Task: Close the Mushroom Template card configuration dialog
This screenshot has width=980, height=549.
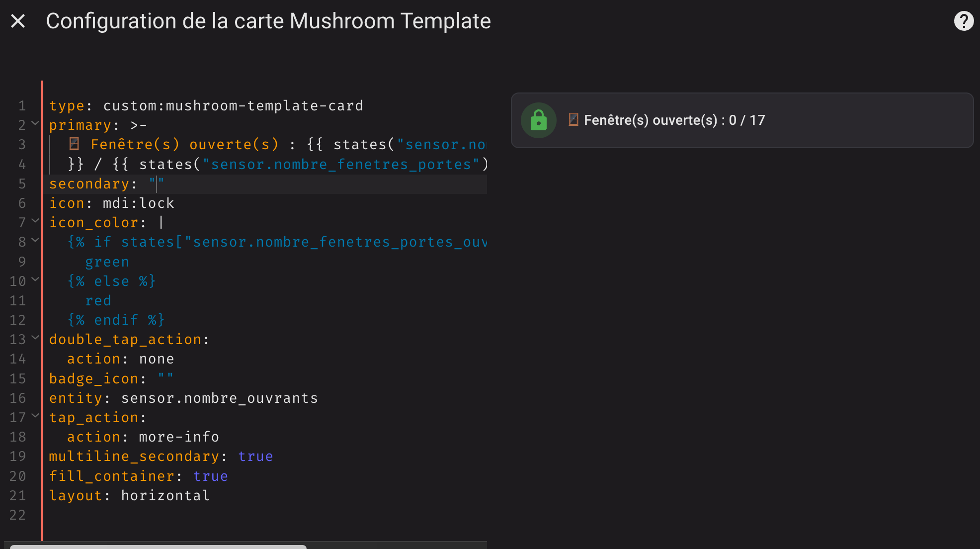Action: coord(18,21)
